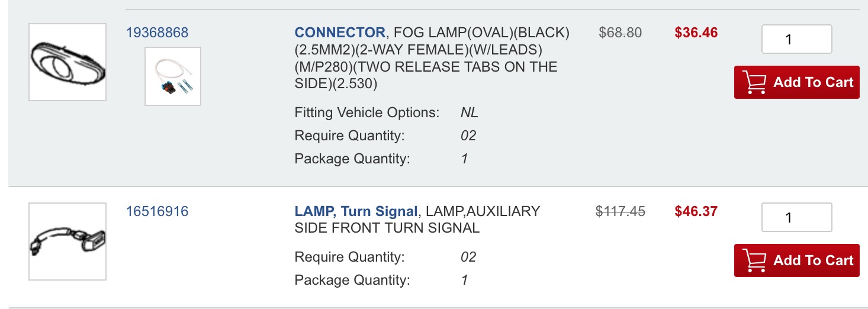
Task: Add the fog lamp connector to cart
Action: (x=796, y=82)
